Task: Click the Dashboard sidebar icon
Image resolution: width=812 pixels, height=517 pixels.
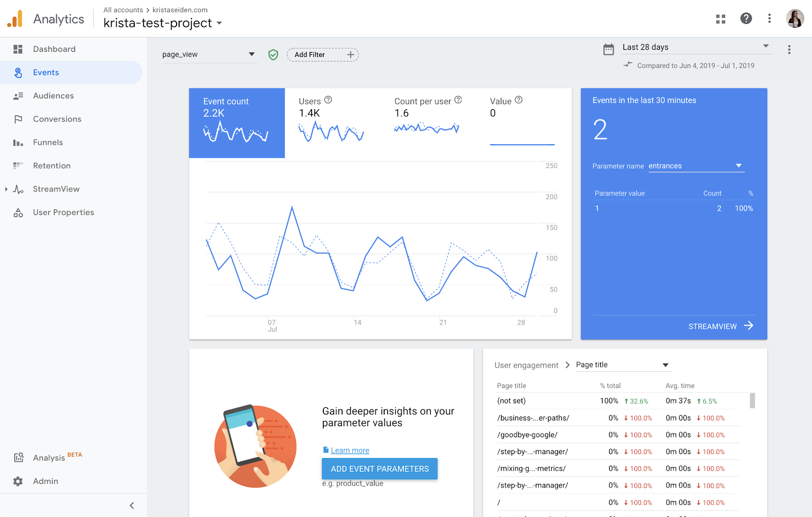Action: point(18,49)
